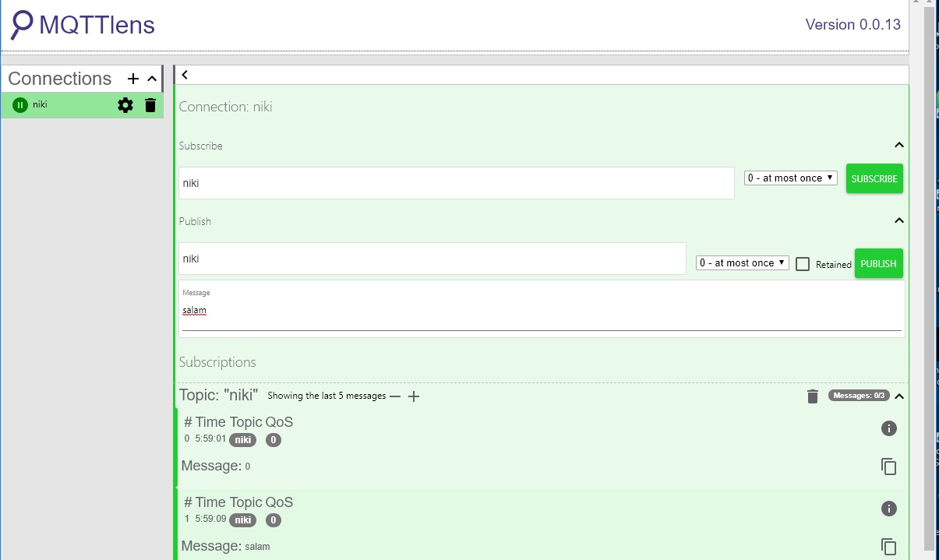This screenshot has width=939, height=560.
Task: Decrease the number of shown messages
Action: pos(395,396)
